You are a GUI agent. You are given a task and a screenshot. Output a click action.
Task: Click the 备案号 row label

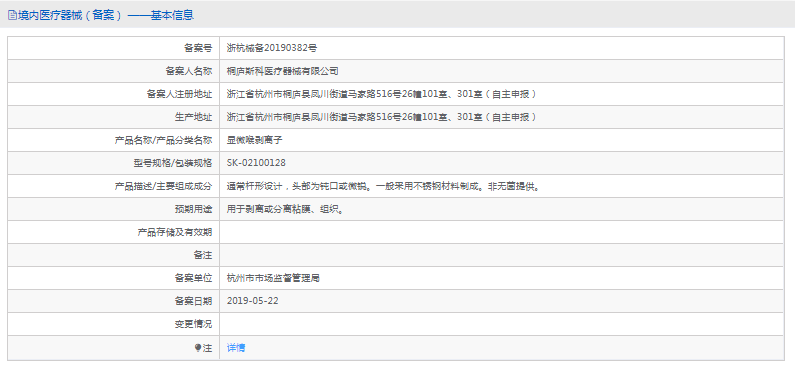[x=198, y=48]
